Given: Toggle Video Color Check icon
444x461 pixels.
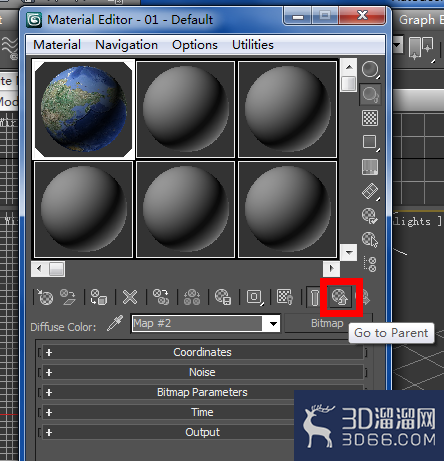Looking at the screenshot, I should click(370, 167).
